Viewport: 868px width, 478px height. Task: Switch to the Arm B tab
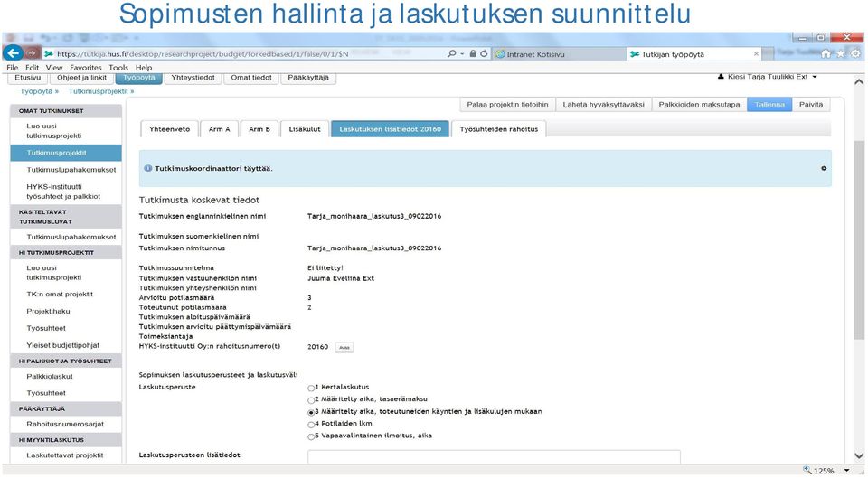pos(259,129)
